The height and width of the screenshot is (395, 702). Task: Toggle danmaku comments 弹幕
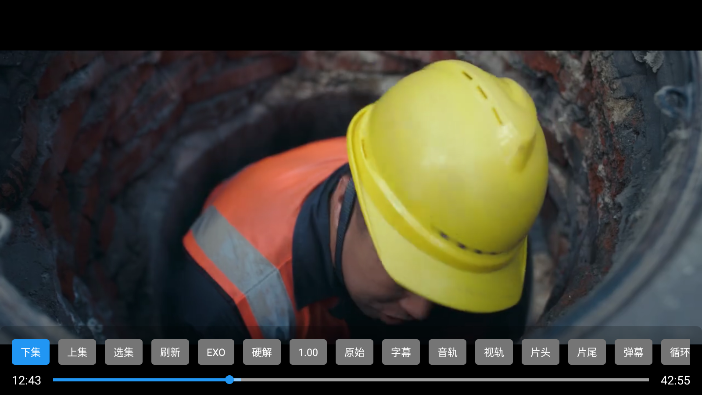pos(633,352)
